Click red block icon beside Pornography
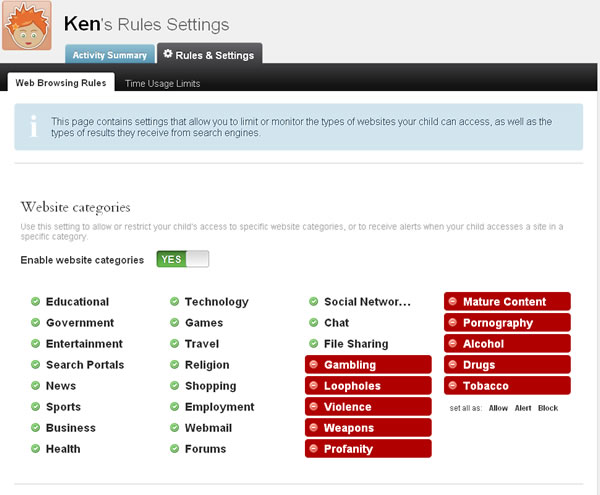The height and width of the screenshot is (495, 600). 453,323
